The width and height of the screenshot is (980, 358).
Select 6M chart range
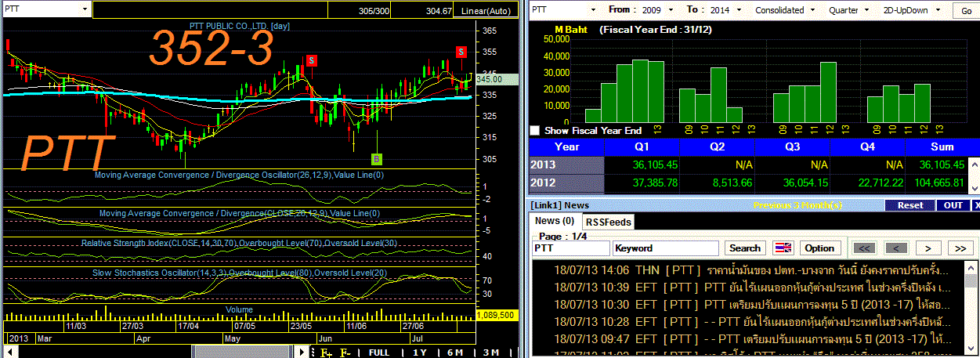tap(455, 353)
